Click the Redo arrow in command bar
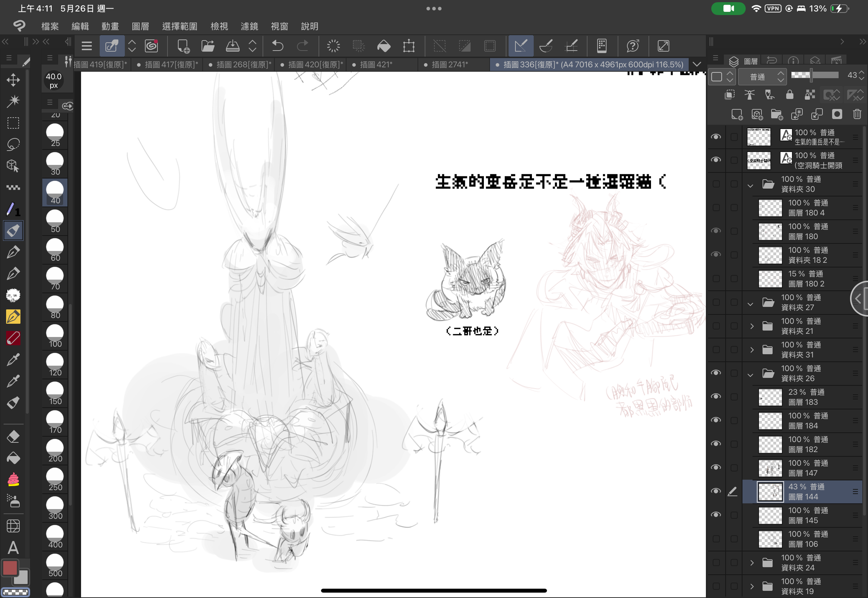Screen dimensions: 868x598 click(302, 46)
